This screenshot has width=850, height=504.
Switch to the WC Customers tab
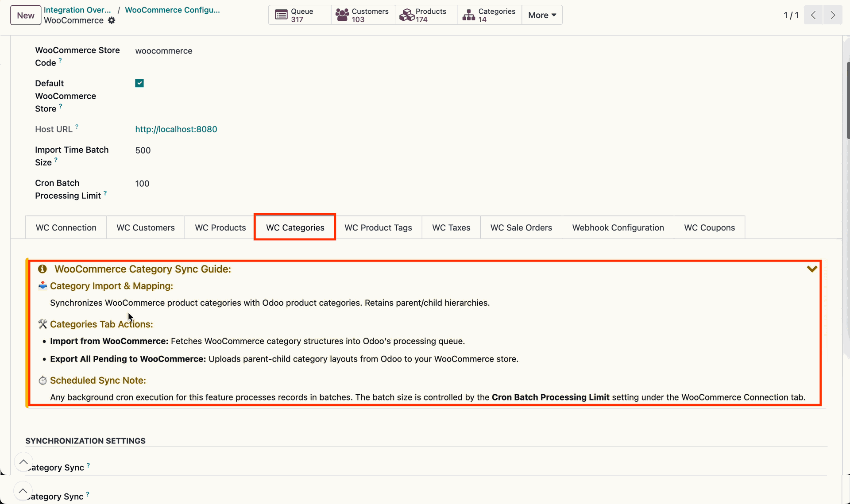146,227
